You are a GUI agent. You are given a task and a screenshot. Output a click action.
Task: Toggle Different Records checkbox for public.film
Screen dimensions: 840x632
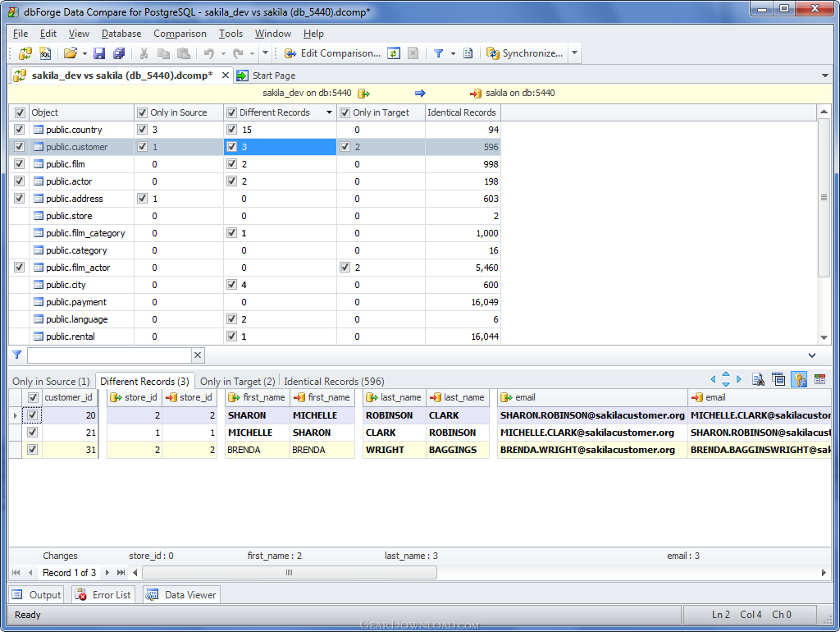pyautogui.click(x=231, y=164)
